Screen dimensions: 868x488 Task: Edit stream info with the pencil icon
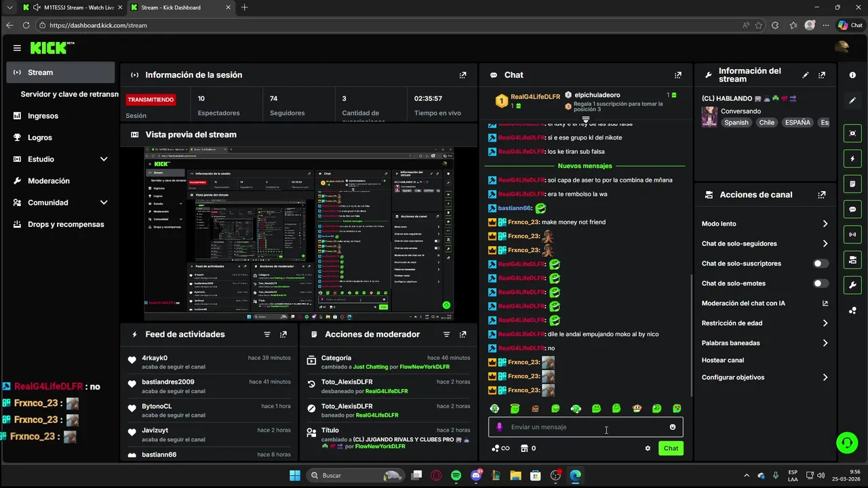click(x=806, y=75)
